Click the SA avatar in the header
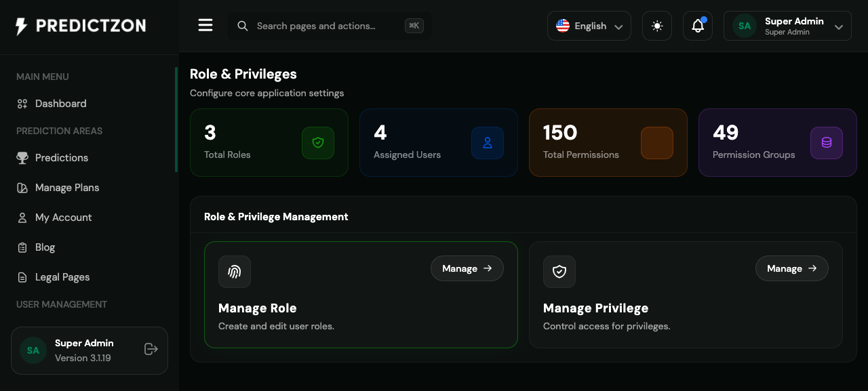This screenshot has height=391, width=868. pyautogui.click(x=745, y=26)
